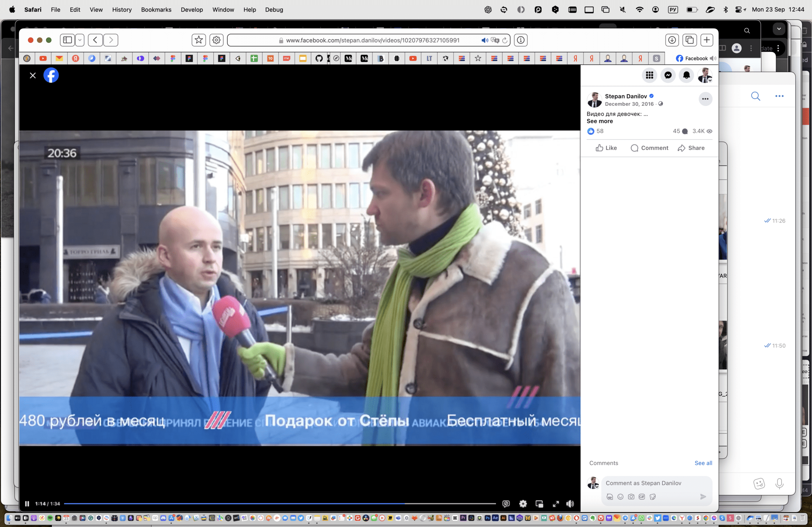The height and width of the screenshot is (527, 812).
Task: Open the post options three-dot menu
Action: 705,99
